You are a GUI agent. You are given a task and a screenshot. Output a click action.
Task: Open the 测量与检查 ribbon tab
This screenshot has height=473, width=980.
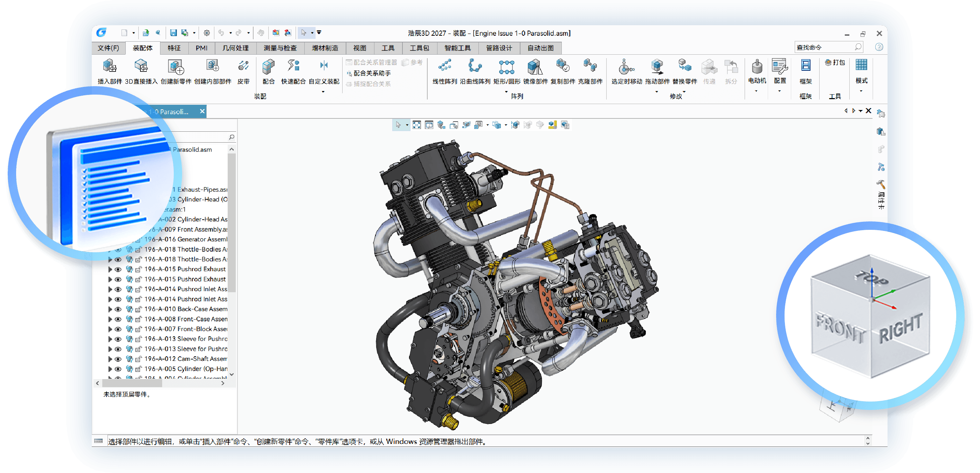(x=280, y=48)
